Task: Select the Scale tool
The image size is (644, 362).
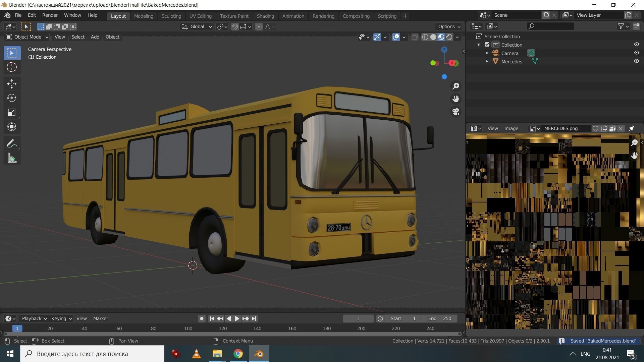Action: point(12,112)
